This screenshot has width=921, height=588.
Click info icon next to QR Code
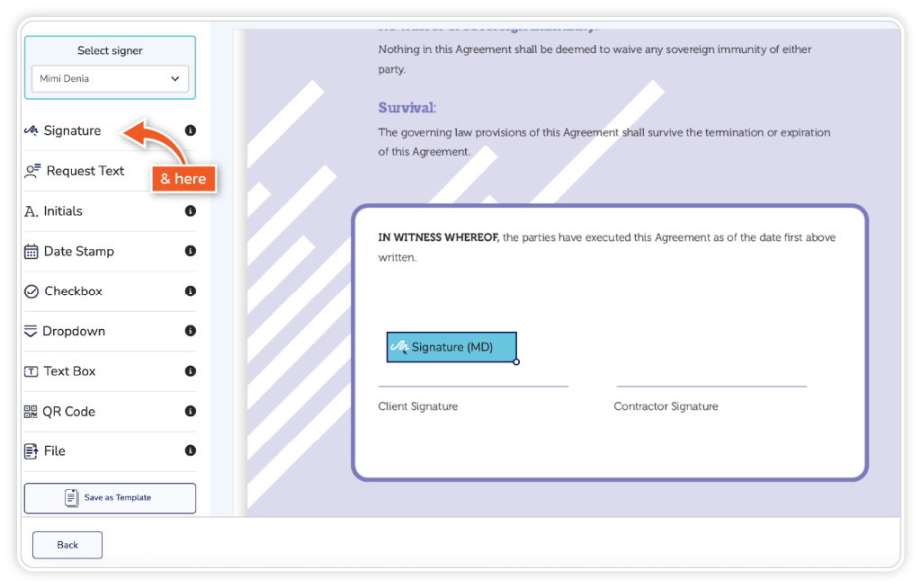190,412
